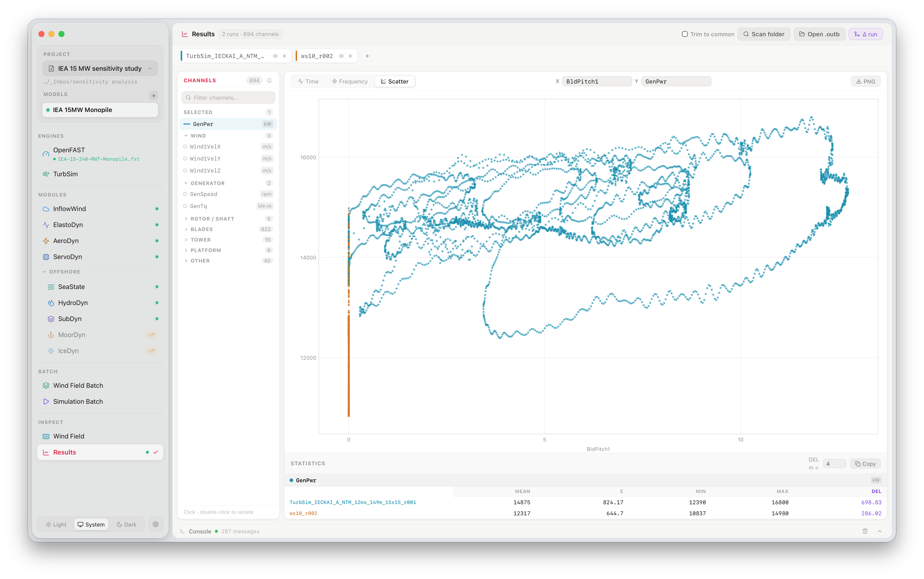The height and width of the screenshot is (579, 924).
Task: Open project dropdown IEA 15 MW sensitivity study
Action: 100,68
